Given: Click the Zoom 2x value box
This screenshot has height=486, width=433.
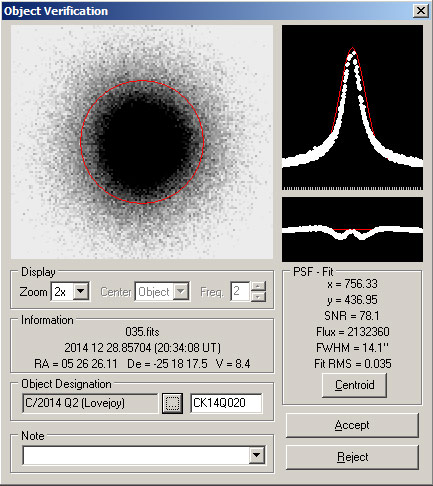Looking at the screenshot, I should 62,292.
